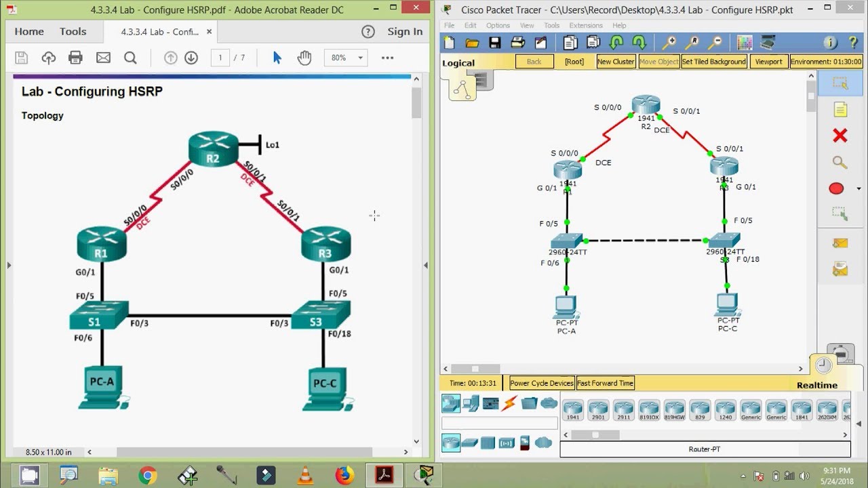Open the File menu in Packet Tracer
This screenshot has width=868, height=488.
tap(450, 26)
